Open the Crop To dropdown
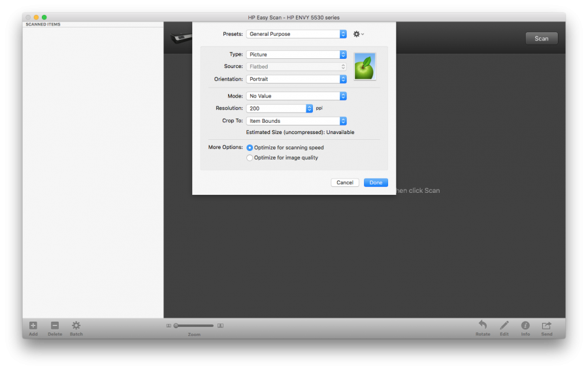588x370 pixels. pos(296,121)
